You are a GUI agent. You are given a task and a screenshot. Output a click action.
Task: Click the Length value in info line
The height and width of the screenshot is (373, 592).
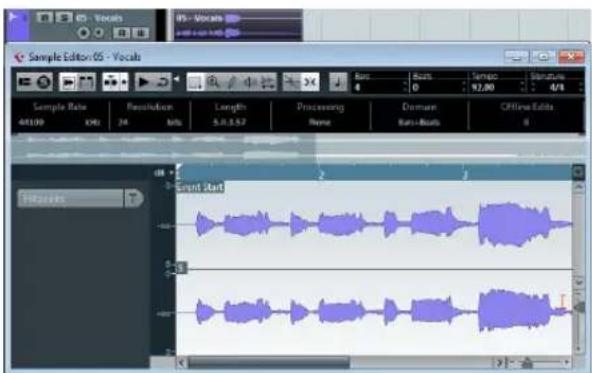[230, 122]
